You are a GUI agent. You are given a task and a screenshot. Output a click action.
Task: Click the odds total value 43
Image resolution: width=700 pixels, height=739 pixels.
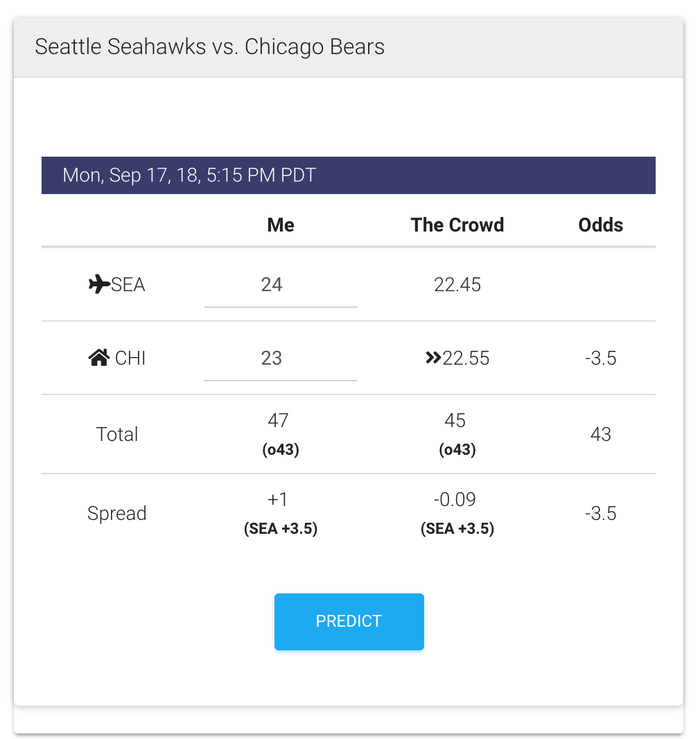tap(600, 435)
